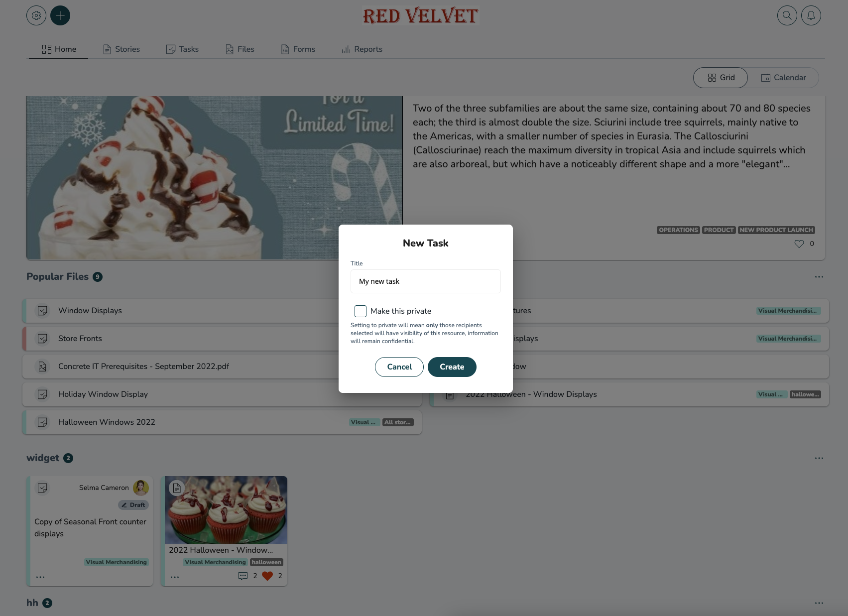Screen dimensions: 848x616
Task: Enable the Make this private checkbox
Action: [361, 311]
